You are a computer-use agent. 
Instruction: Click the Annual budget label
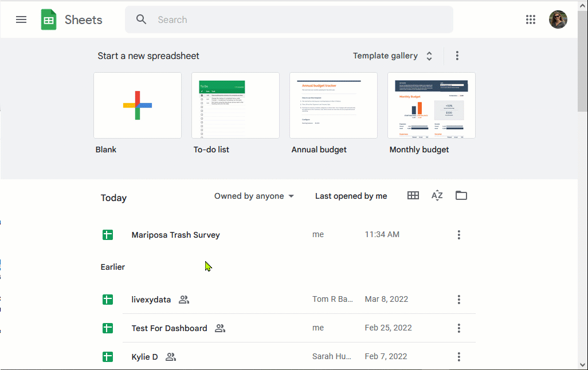[x=319, y=149]
